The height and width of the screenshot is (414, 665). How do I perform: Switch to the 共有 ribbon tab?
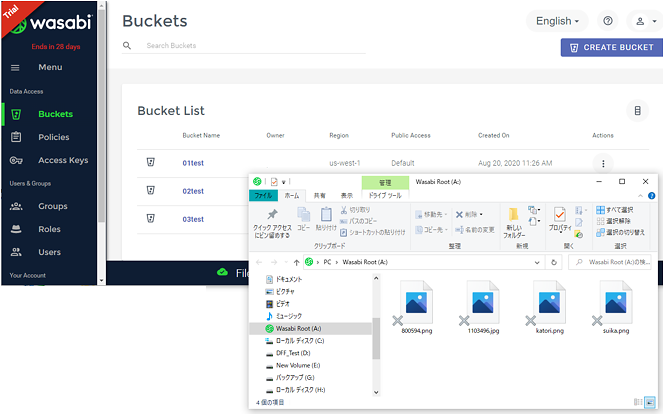pos(319,196)
